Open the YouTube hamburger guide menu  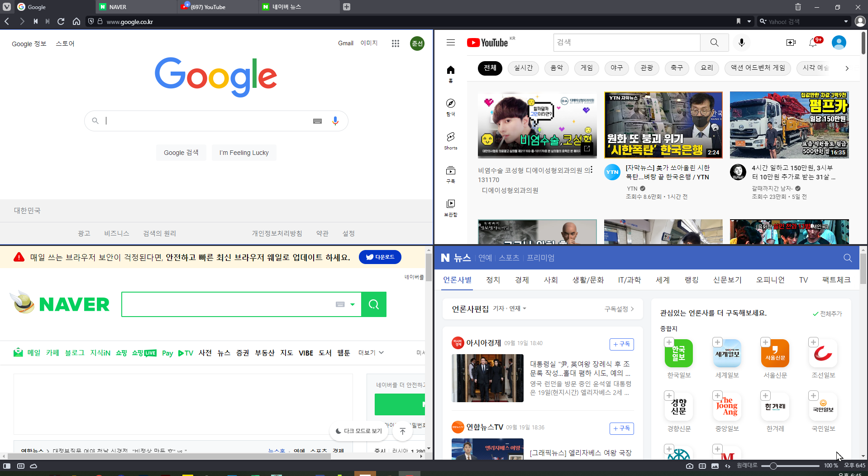click(x=451, y=43)
